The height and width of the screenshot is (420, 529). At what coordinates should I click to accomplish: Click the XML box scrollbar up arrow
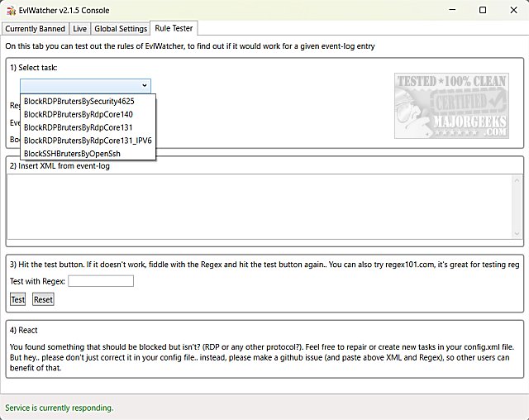[x=517, y=181]
